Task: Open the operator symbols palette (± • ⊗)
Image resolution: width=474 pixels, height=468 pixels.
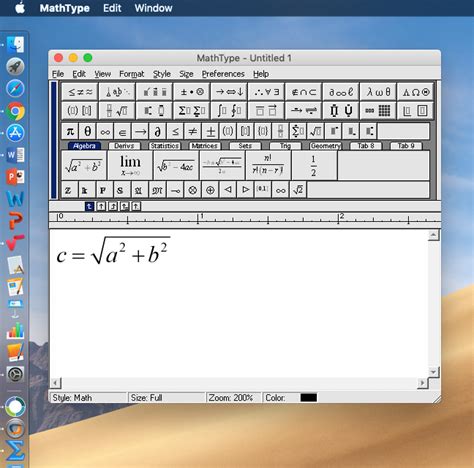Action: pyautogui.click(x=192, y=92)
